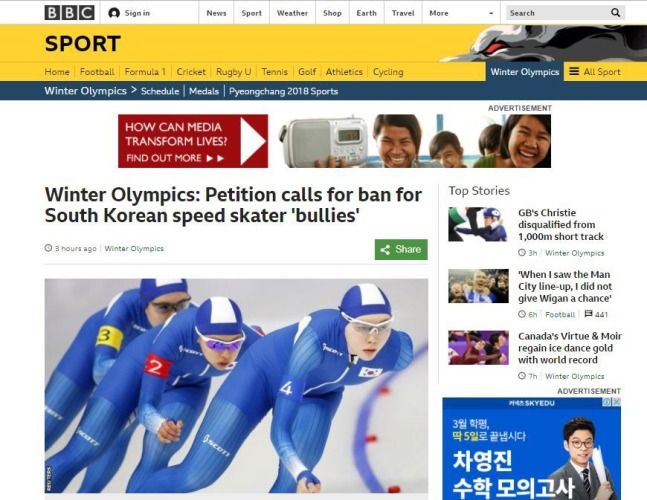Click the BBC logo

pos(69,13)
